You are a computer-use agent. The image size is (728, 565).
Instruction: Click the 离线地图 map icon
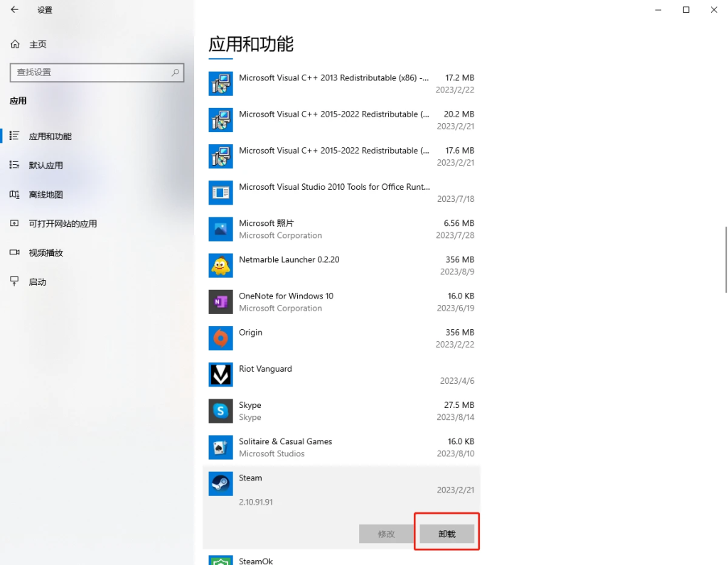(x=14, y=195)
